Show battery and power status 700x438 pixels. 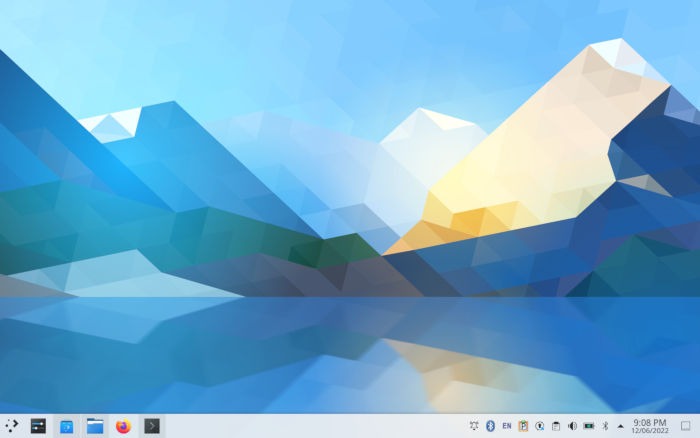tap(588, 426)
